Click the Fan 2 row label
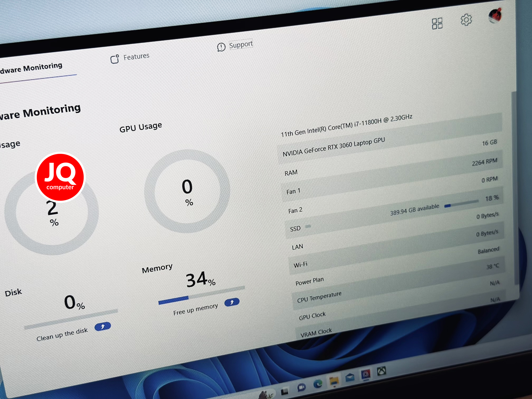Viewport: 532px width, 399px height. click(x=295, y=210)
